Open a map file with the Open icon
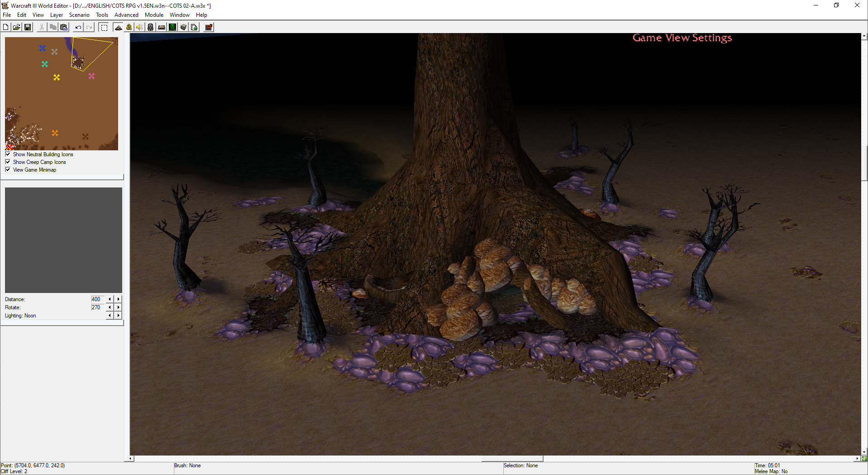 point(16,27)
